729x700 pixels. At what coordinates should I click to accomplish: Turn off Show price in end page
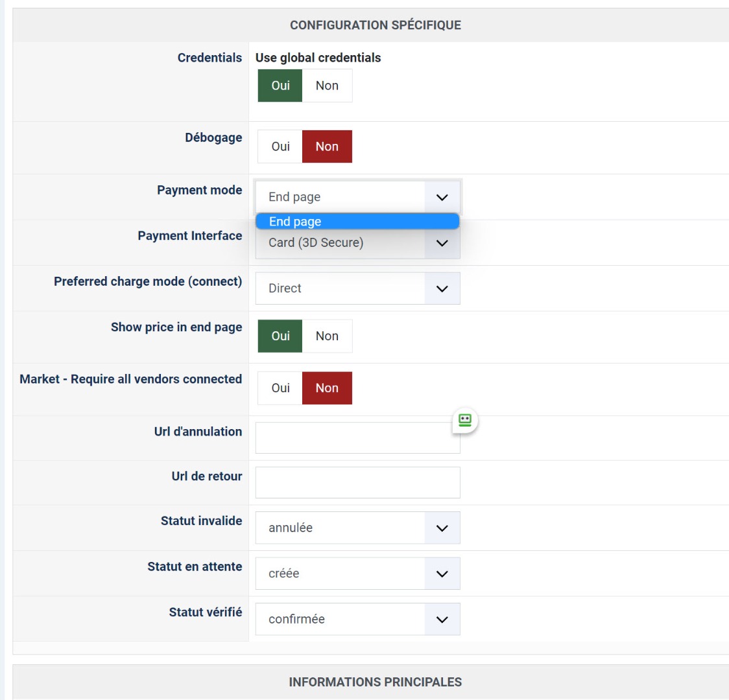point(327,336)
